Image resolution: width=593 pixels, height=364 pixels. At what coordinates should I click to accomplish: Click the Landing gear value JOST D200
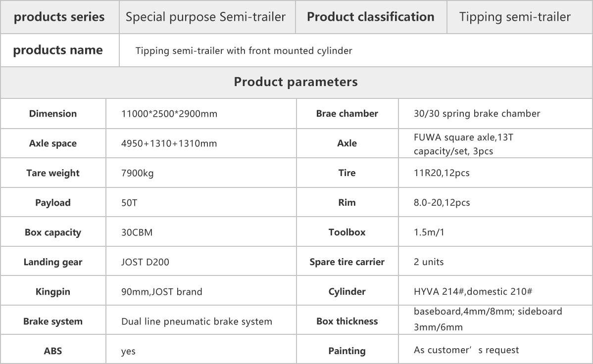[145, 262]
